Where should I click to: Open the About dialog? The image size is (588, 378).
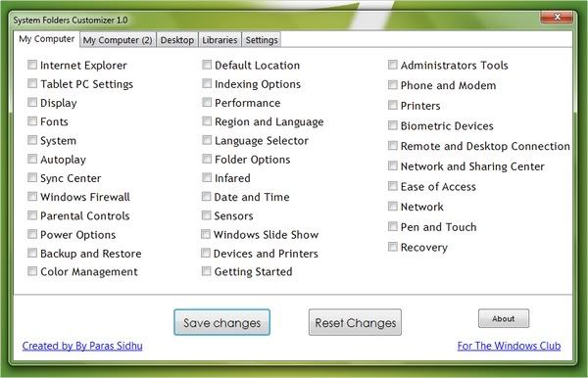[x=504, y=318]
